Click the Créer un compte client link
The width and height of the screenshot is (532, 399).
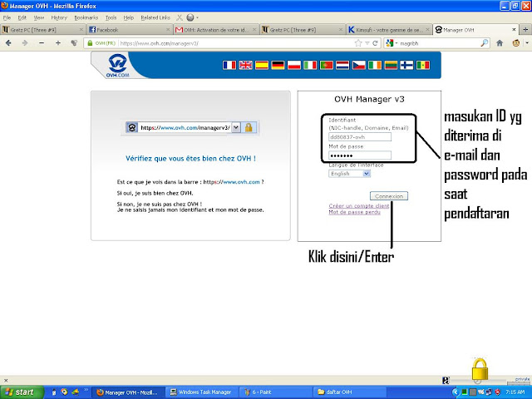358,206
